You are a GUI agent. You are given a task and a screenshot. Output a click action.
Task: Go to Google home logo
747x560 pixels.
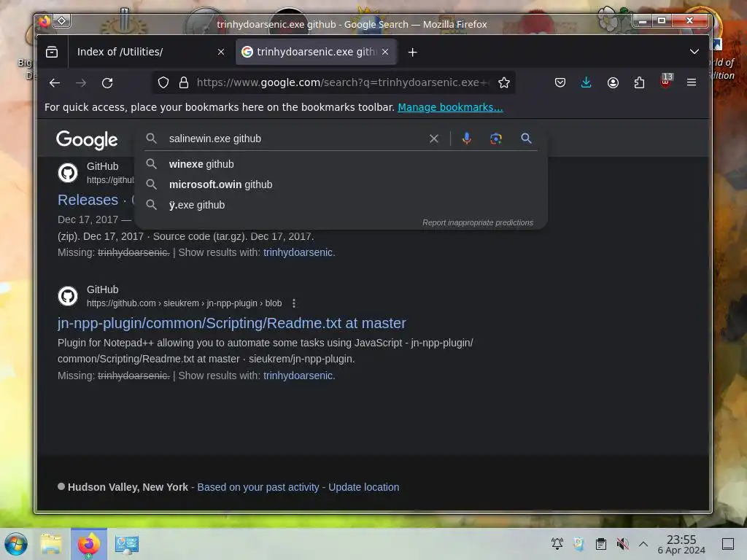pyautogui.click(x=87, y=139)
